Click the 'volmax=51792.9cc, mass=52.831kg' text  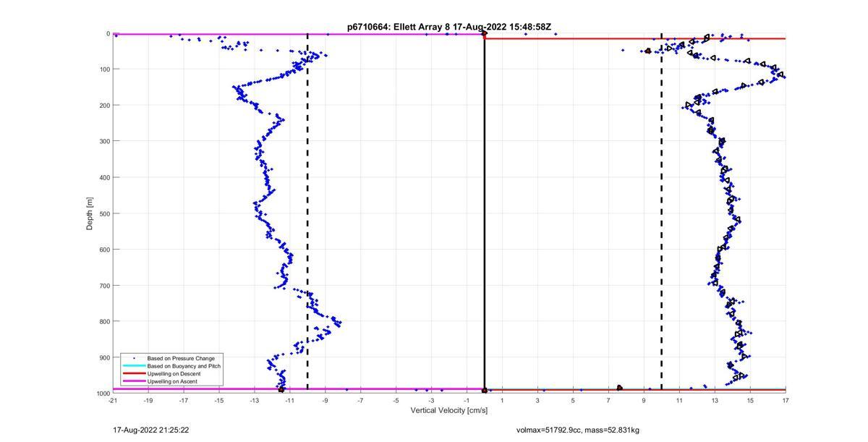[x=578, y=430]
